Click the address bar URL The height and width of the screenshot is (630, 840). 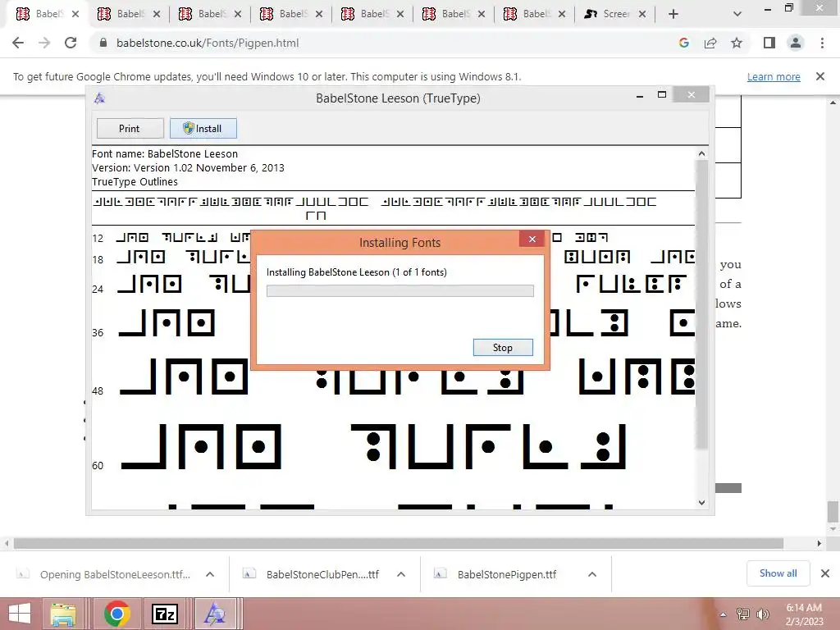208,43
